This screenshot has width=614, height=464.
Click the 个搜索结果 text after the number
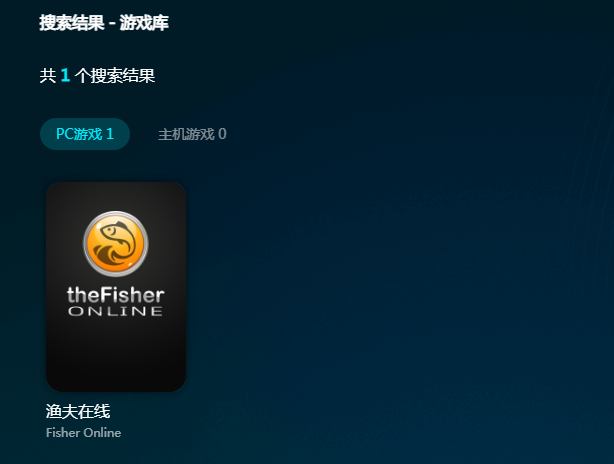115,75
